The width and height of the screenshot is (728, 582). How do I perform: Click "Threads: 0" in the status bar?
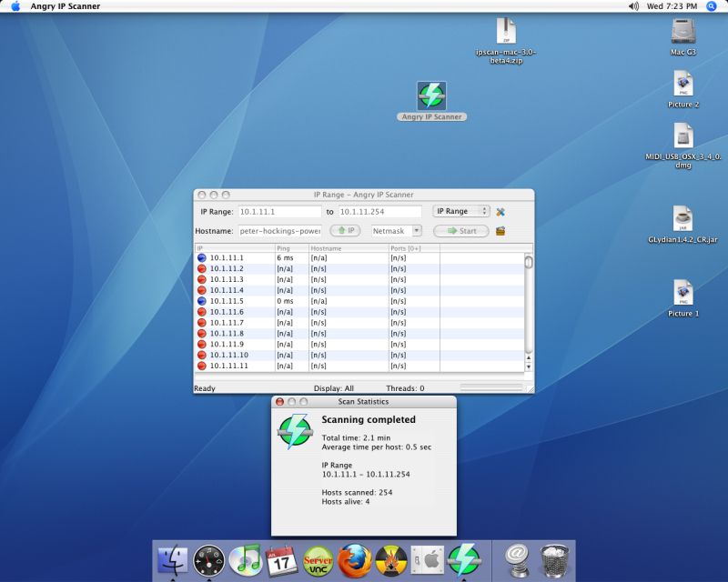tap(405, 388)
